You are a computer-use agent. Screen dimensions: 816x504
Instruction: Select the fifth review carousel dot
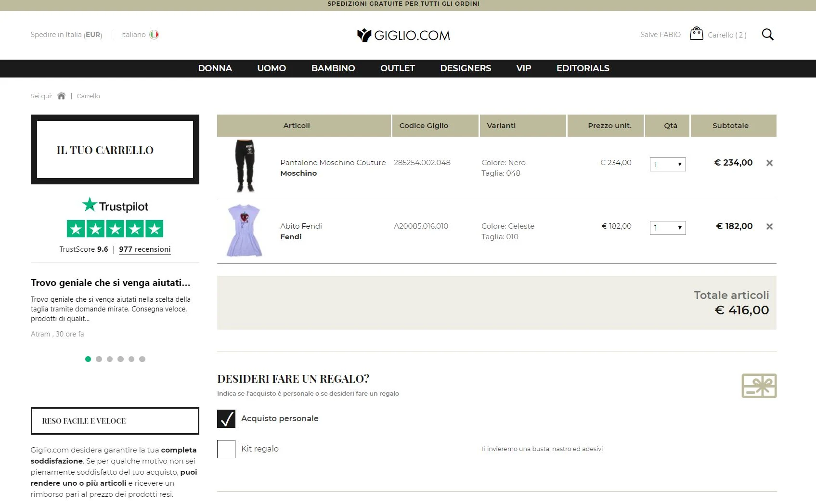(131, 359)
